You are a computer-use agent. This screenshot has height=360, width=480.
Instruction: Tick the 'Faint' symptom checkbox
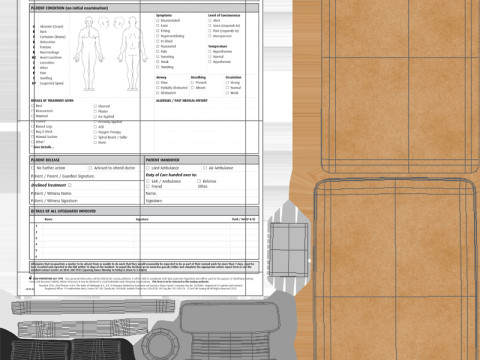[x=158, y=26]
